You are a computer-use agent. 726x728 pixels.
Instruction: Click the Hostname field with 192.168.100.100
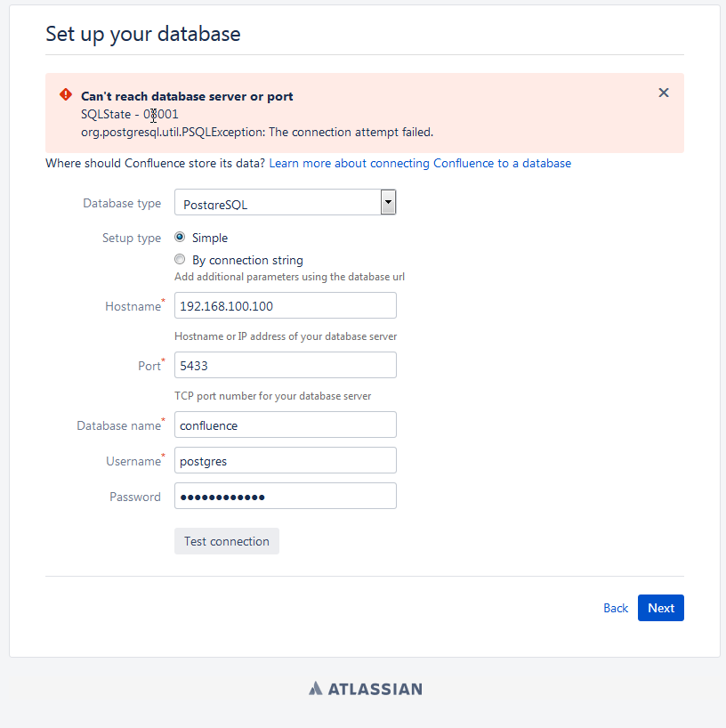(285, 305)
